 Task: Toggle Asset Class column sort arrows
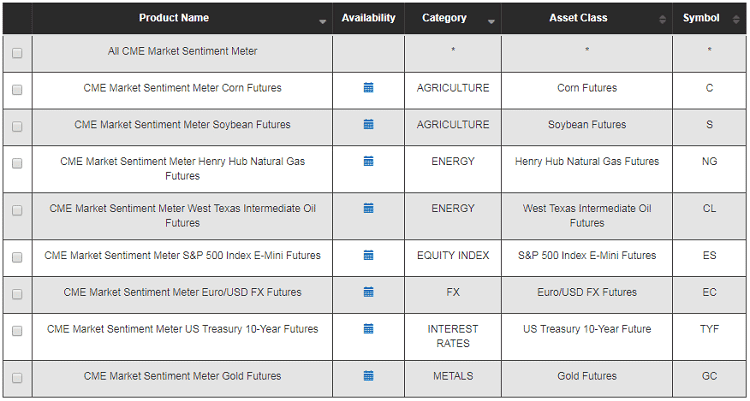[x=662, y=19]
